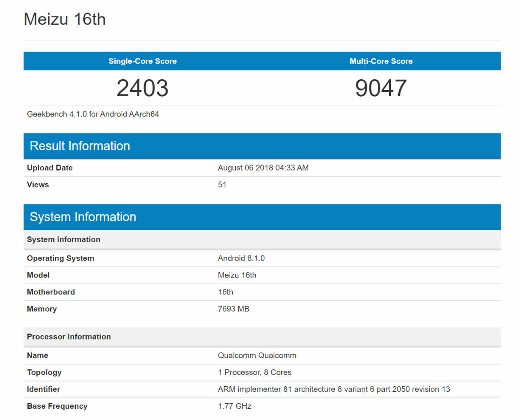
Task: Select the Geekbench 4.1.0 for Android AArch64 text
Action: 93,114
